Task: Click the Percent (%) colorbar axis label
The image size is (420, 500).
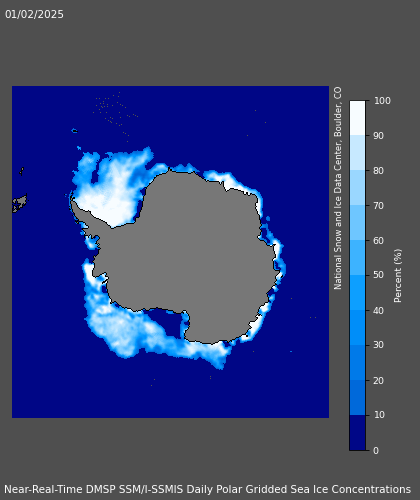Action: pyautogui.click(x=398, y=276)
